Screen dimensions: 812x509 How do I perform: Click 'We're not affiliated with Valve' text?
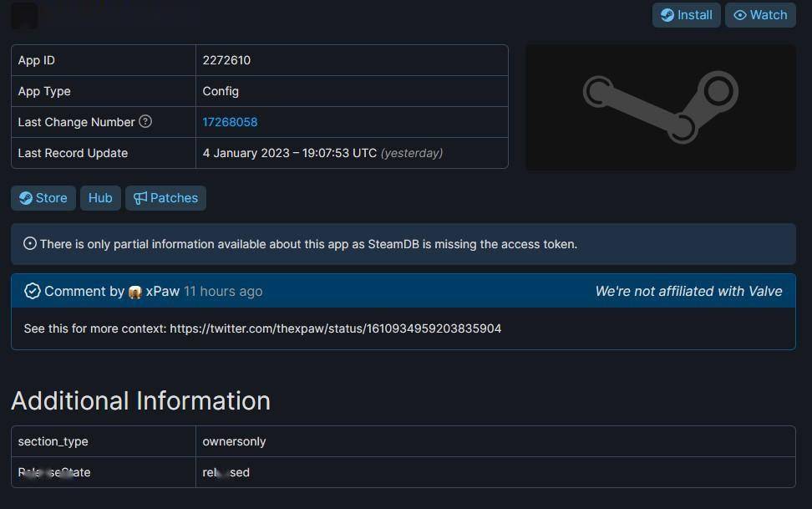(x=688, y=292)
